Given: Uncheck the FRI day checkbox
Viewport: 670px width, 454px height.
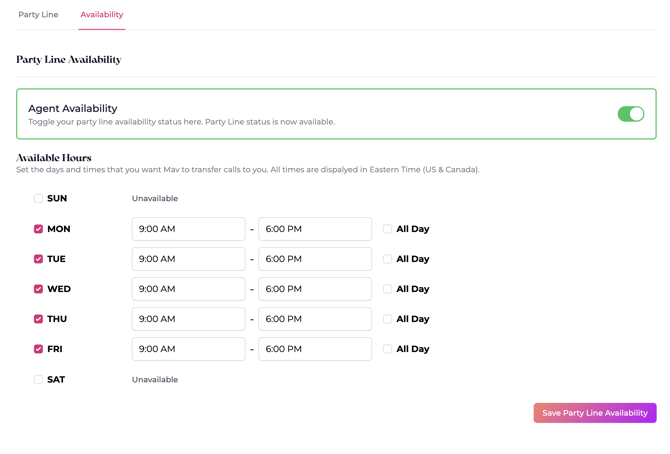Looking at the screenshot, I should point(39,349).
